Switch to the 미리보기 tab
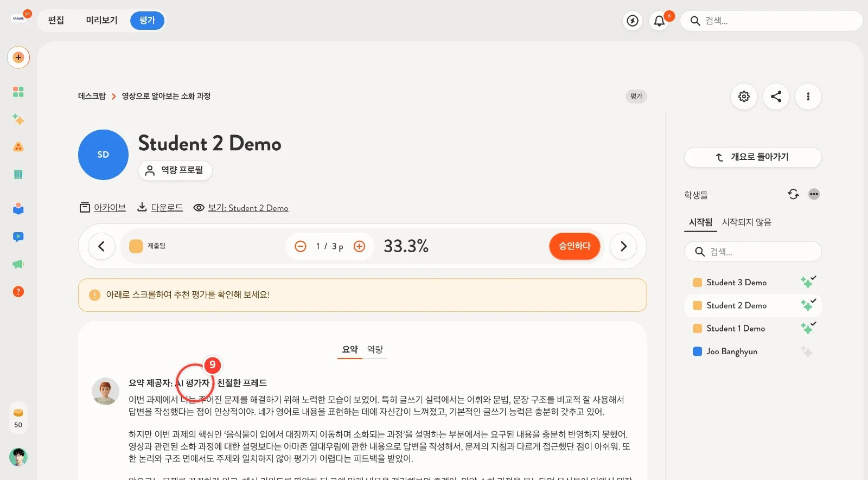The height and width of the screenshot is (480, 868). [x=101, y=21]
